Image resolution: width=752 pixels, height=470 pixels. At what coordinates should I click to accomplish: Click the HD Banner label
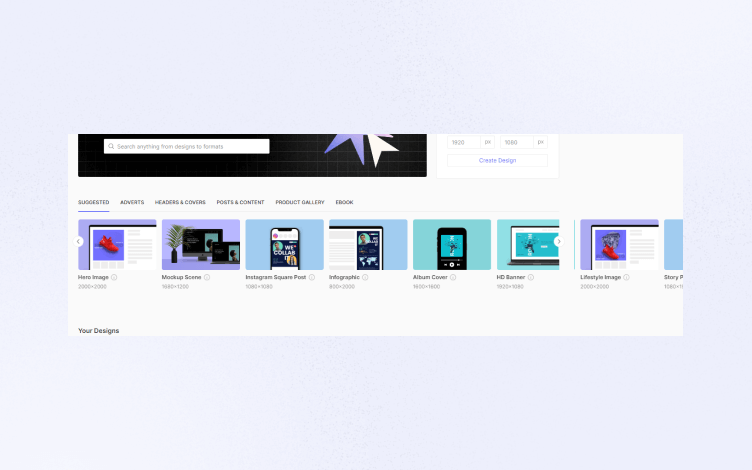pyautogui.click(x=511, y=277)
